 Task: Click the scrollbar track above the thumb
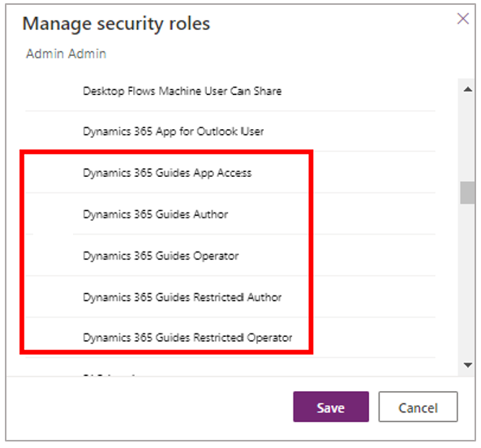[467, 138]
